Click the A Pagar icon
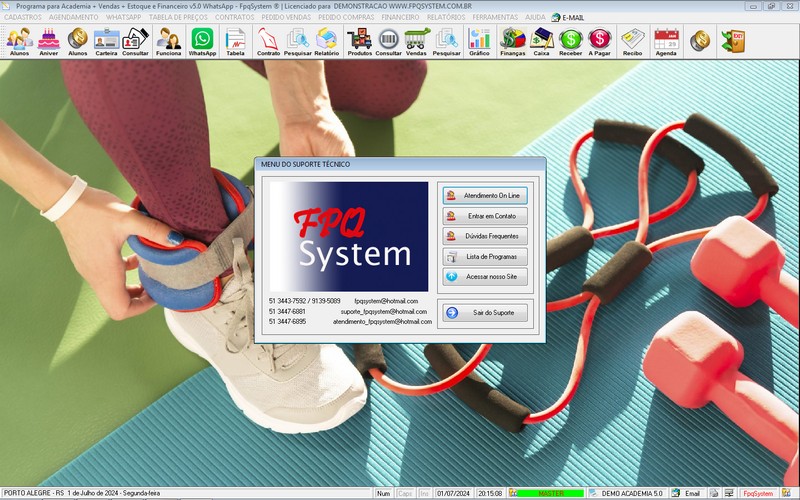The height and width of the screenshot is (500, 800). (x=599, y=41)
